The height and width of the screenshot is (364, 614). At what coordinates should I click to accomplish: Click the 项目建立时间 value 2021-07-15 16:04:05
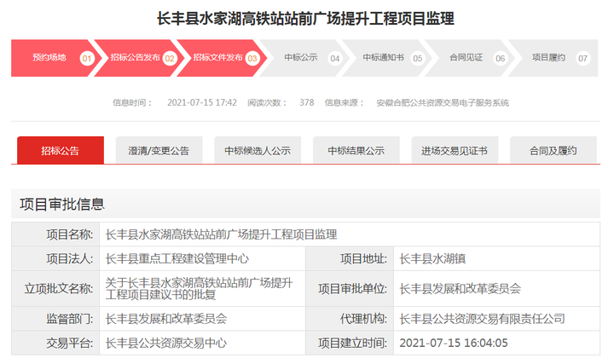coord(454,343)
